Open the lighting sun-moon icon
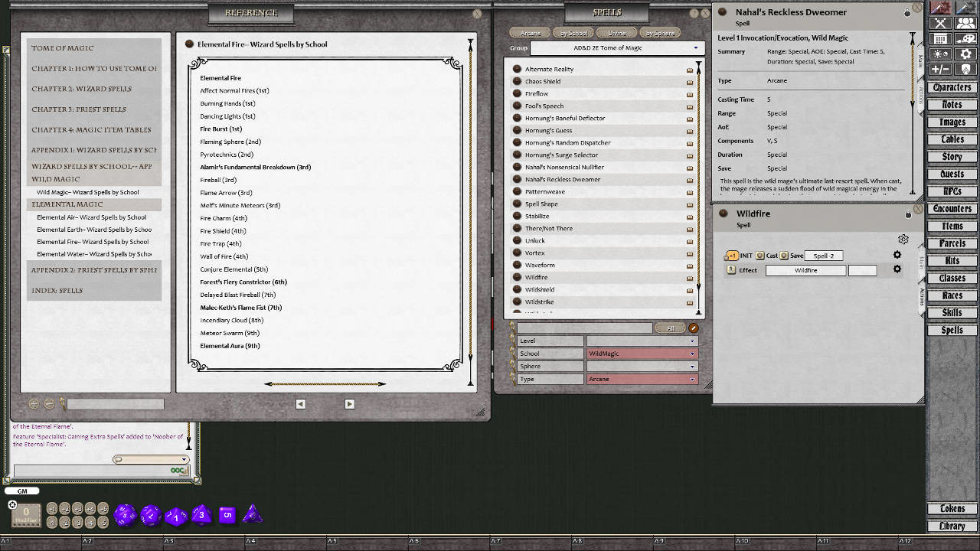The height and width of the screenshot is (551, 980). 940,54
